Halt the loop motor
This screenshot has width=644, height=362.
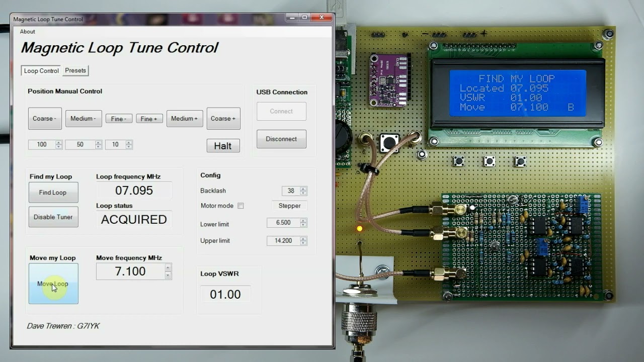click(x=223, y=146)
